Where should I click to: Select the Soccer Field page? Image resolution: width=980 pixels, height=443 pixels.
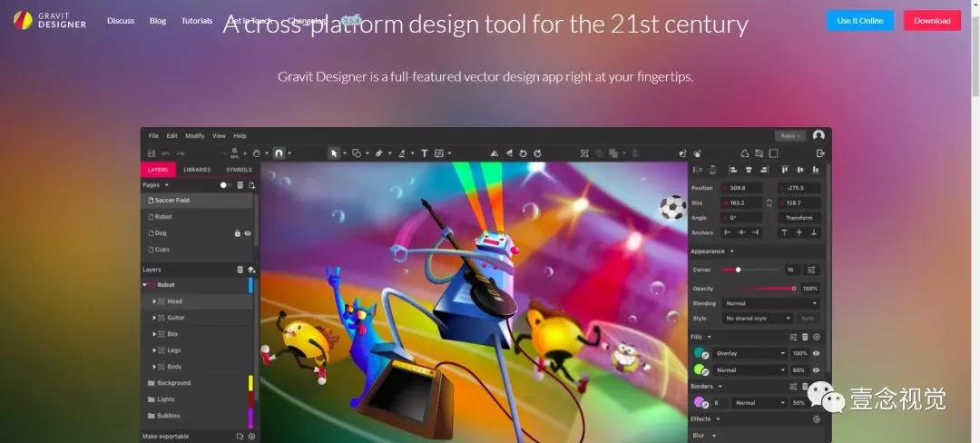click(197, 201)
